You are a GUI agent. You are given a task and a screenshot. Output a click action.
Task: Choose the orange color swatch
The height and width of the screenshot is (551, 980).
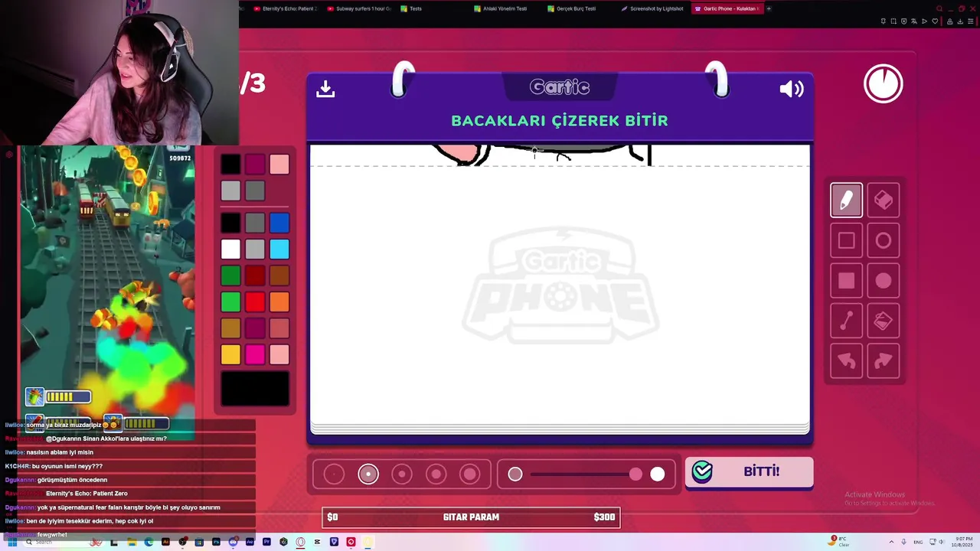[279, 302]
